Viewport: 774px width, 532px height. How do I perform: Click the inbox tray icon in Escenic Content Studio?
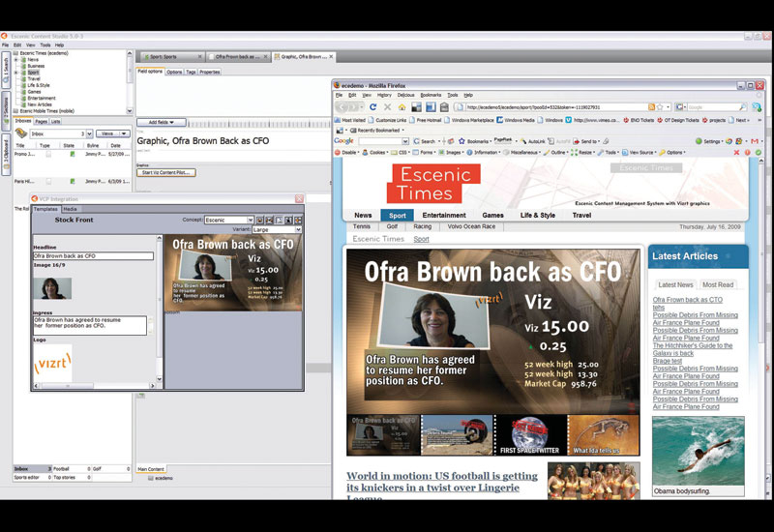click(x=20, y=133)
